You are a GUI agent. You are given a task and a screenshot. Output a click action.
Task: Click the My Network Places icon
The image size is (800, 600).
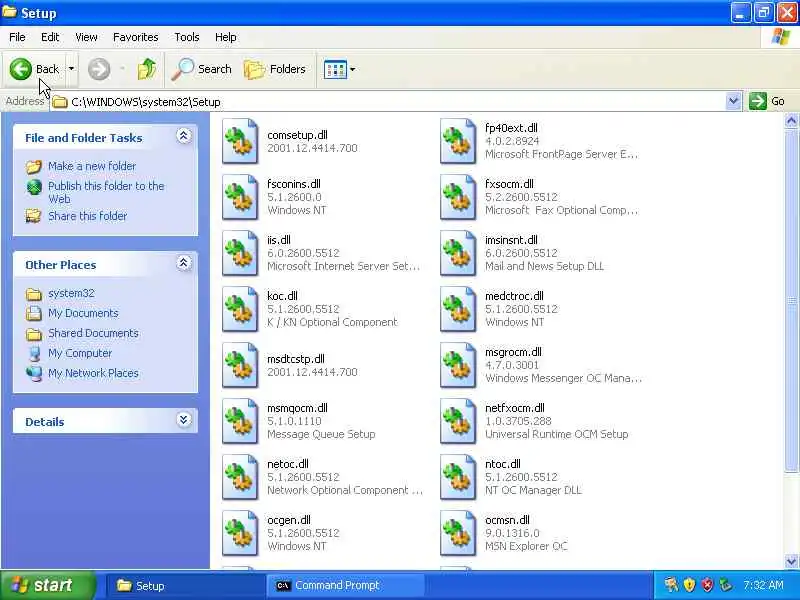click(x=34, y=373)
